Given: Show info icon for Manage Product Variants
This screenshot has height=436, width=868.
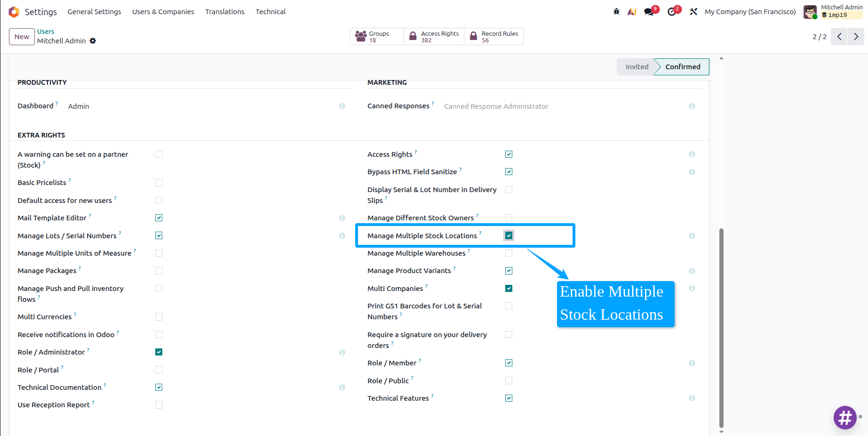Looking at the screenshot, I should [x=692, y=271].
